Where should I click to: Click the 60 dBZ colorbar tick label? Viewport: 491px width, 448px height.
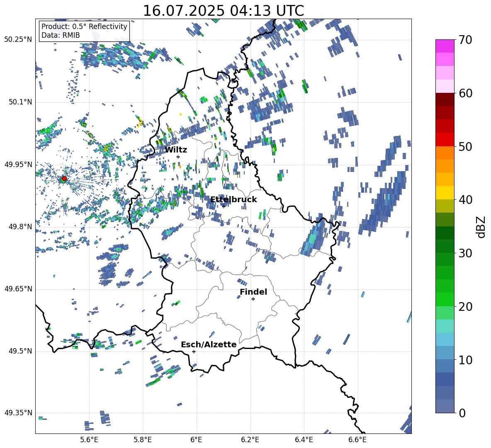coord(465,93)
